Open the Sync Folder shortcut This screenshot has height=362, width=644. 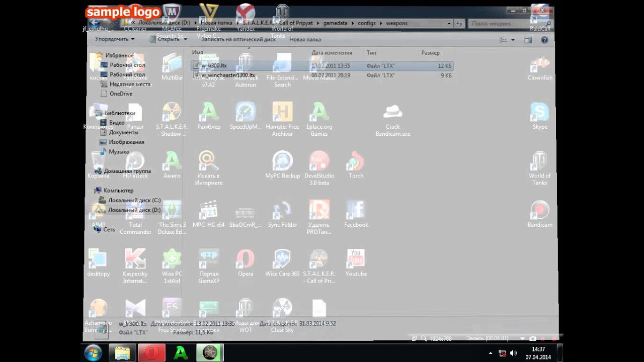282,214
